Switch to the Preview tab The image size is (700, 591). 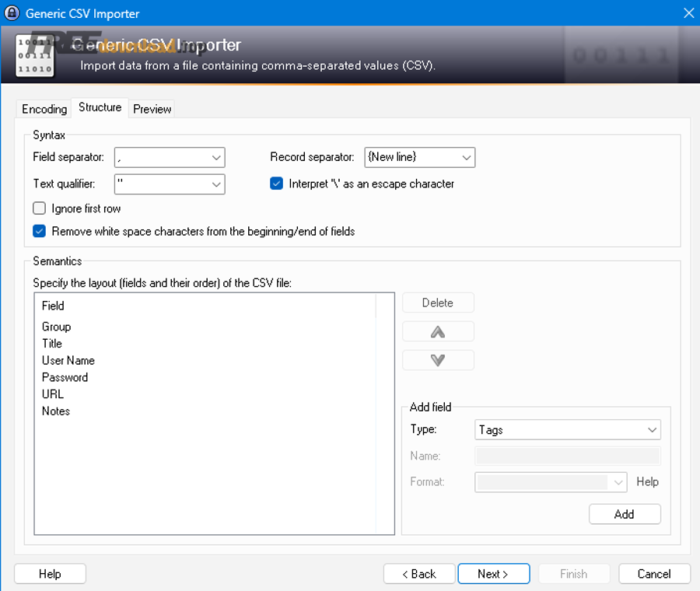click(152, 109)
